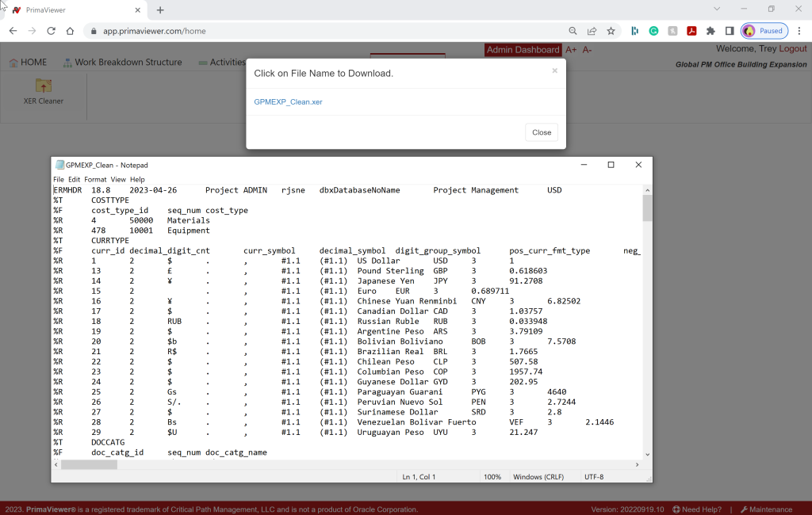This screenshot has width=812, height=515.
Task: Bookmark this page with the star icon
Action: coord(611,31)
